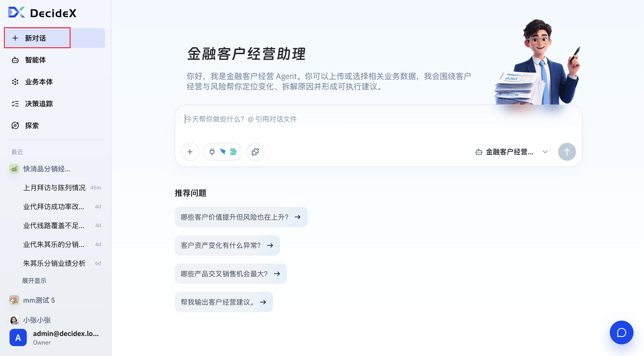Viewport: 644px width, 356px height.
Task: Click the checklist icon beside 决策追踪
Action: point(15,104)
